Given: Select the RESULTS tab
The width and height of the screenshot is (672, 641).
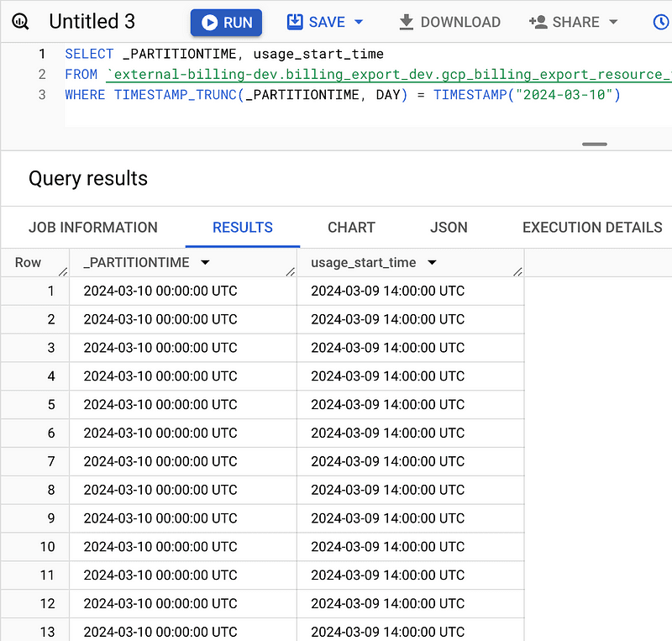Looking at the screenshot, I should pos(243,227).
